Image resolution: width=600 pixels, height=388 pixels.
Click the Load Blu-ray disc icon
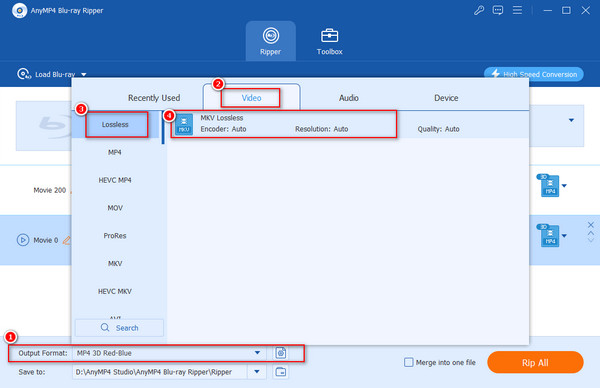[x=24, y=74]
